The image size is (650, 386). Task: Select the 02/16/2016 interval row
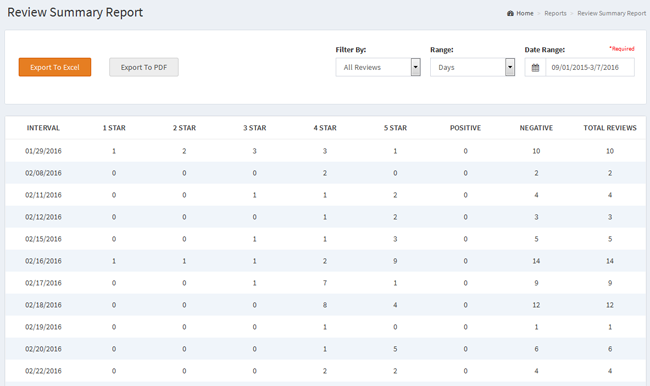[325, 261]
